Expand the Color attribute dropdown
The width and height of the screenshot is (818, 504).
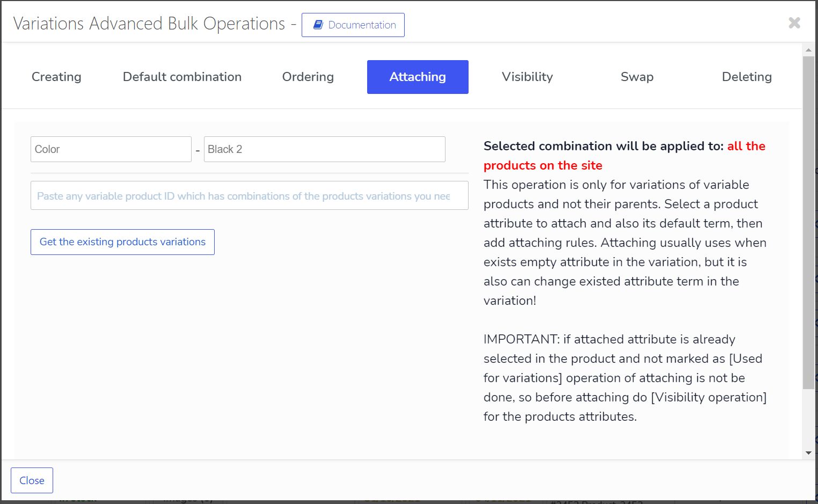pos(111,149)
